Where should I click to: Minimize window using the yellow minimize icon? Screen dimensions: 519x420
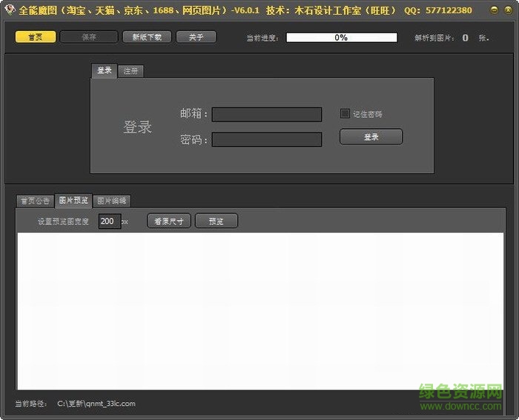click(x=494, y=10)
